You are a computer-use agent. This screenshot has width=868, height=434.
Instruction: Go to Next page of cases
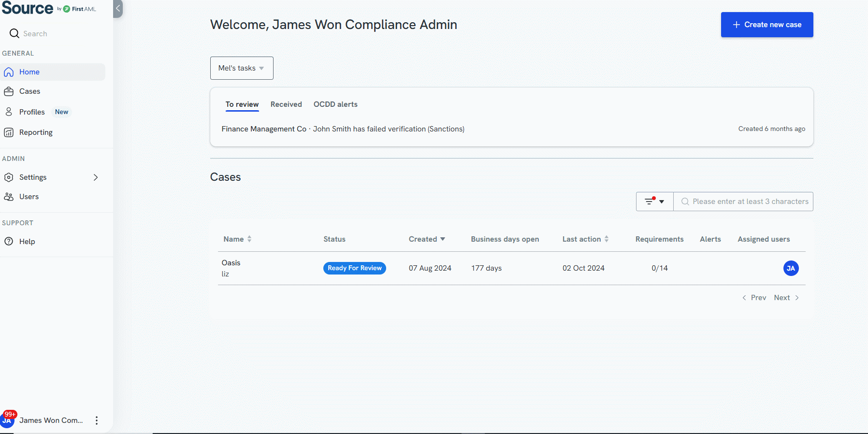click(x=786, y=298)
